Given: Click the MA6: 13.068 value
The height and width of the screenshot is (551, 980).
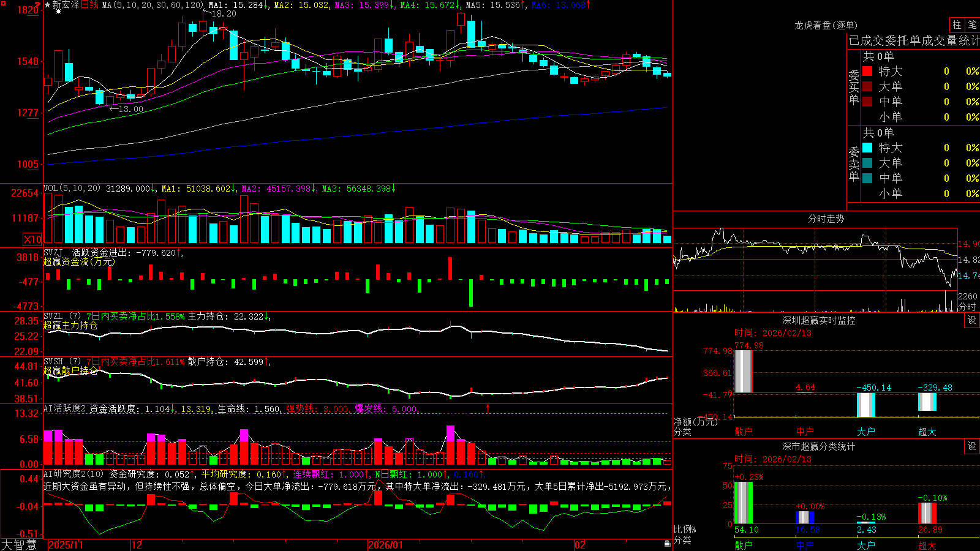Looking at the screenshot, I should [x=561, y=5].
